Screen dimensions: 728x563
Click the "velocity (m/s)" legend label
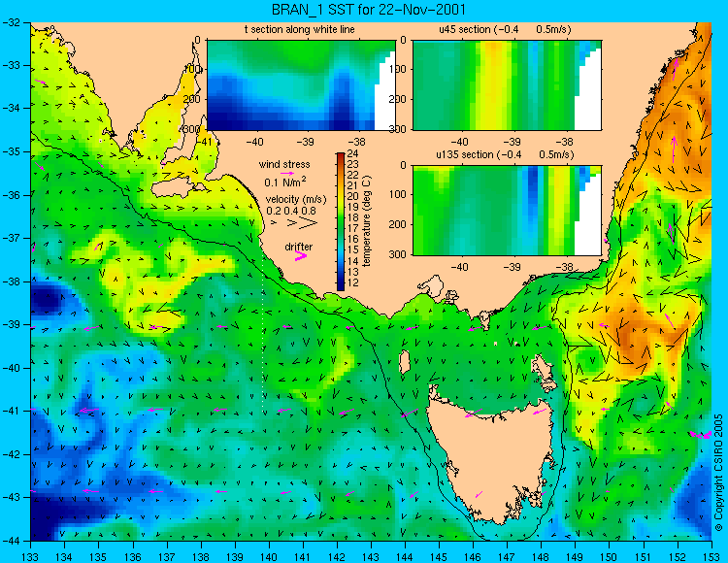tap(296, 200)
